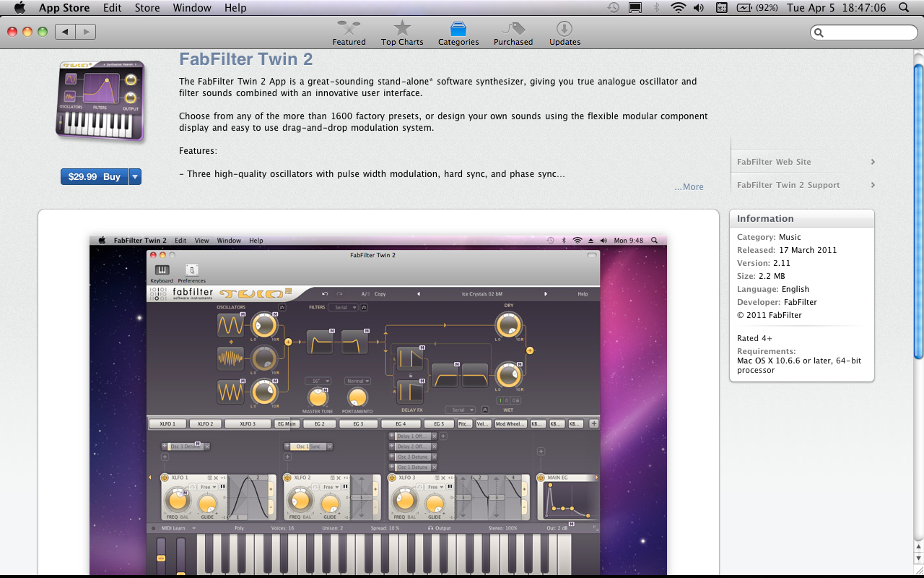Click the third oscillator triangle waveform
The width and height of the screenshot is (924, 578).
point(230,392)
